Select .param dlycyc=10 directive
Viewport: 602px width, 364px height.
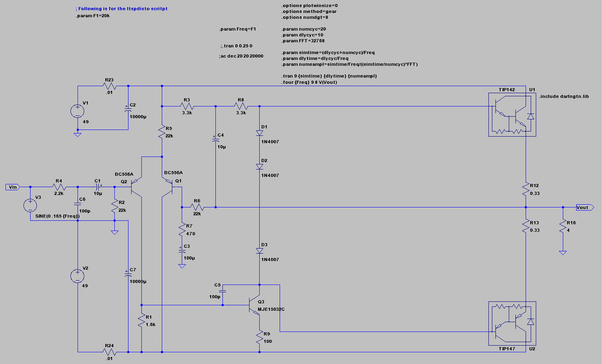(x=302, y=35)
